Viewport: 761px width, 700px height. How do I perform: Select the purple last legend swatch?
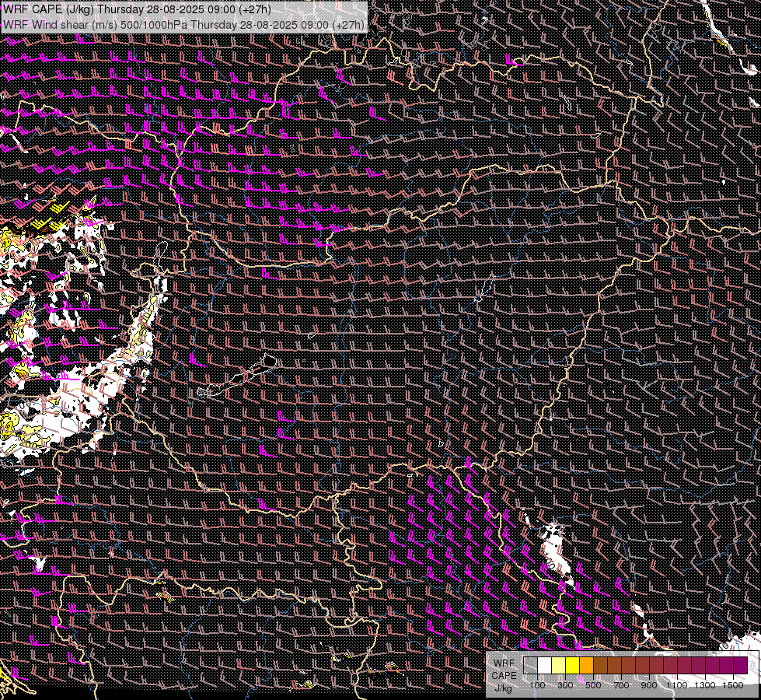pos(741,665)
